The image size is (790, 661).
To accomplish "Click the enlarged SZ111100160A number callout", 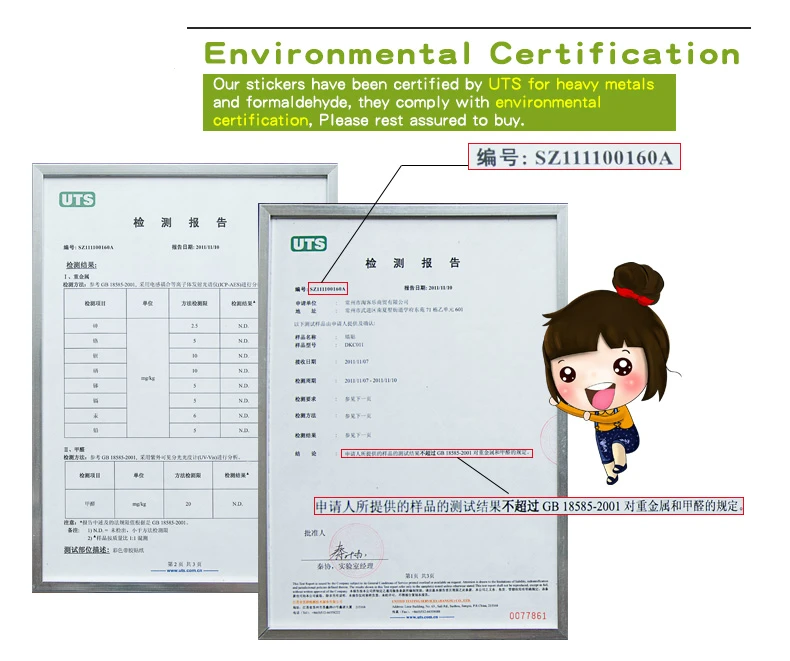I will [x=574, y=157].
